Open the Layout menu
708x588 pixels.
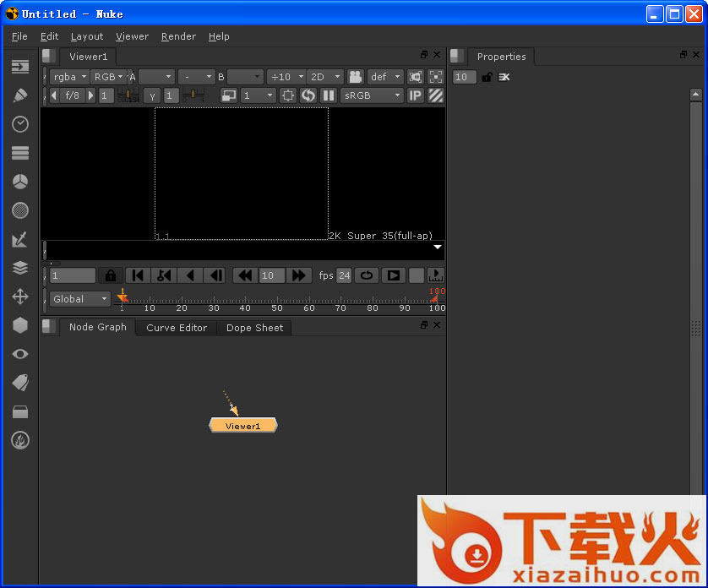[x=87, y=36]
